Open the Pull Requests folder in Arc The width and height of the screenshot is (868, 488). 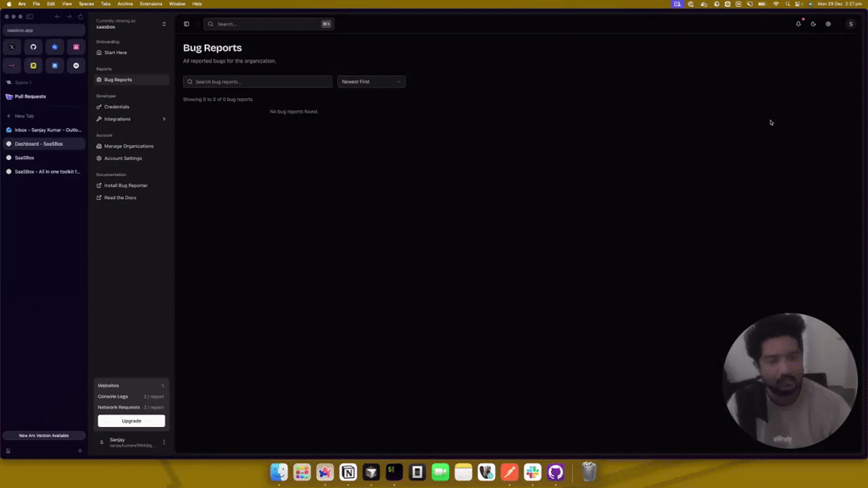tap(44, 97)
